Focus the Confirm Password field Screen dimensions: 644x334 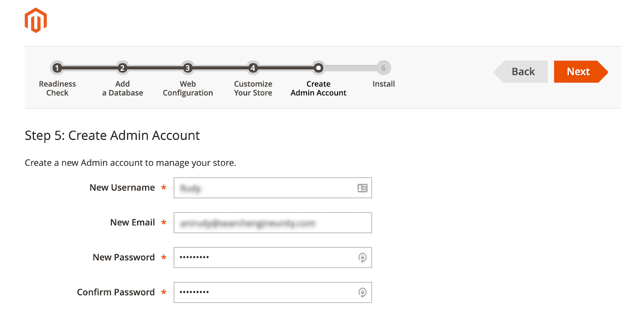[x=272, y=293]
